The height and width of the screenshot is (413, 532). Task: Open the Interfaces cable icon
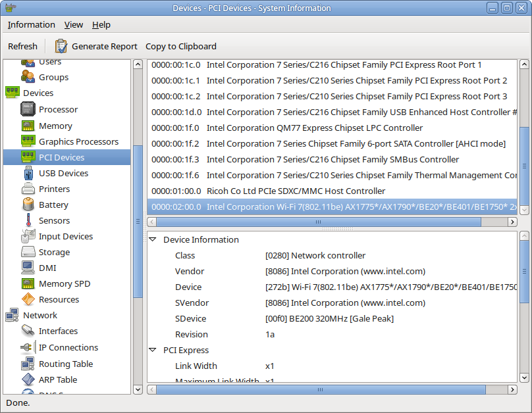click(x=28, y=331)
